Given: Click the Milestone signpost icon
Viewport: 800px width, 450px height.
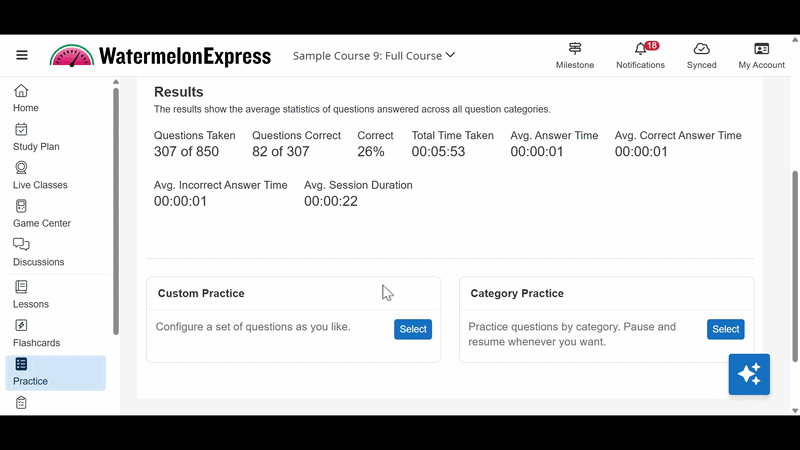Looking at the screenshot, I should 575,49.
